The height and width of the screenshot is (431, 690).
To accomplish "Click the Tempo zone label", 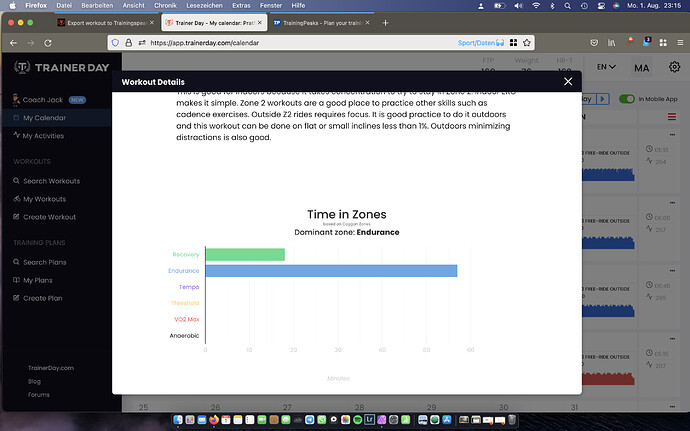I will click(x=189, y=287).
